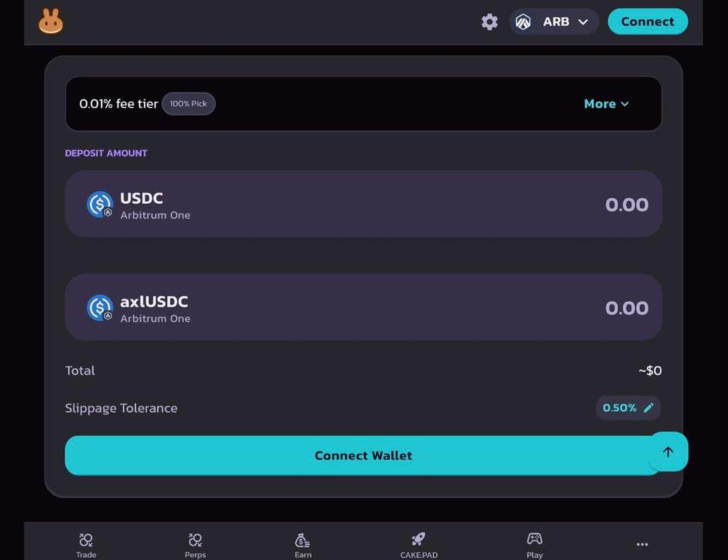
Task: Click the axlUSDC token icon
Action: coord(99,308)
